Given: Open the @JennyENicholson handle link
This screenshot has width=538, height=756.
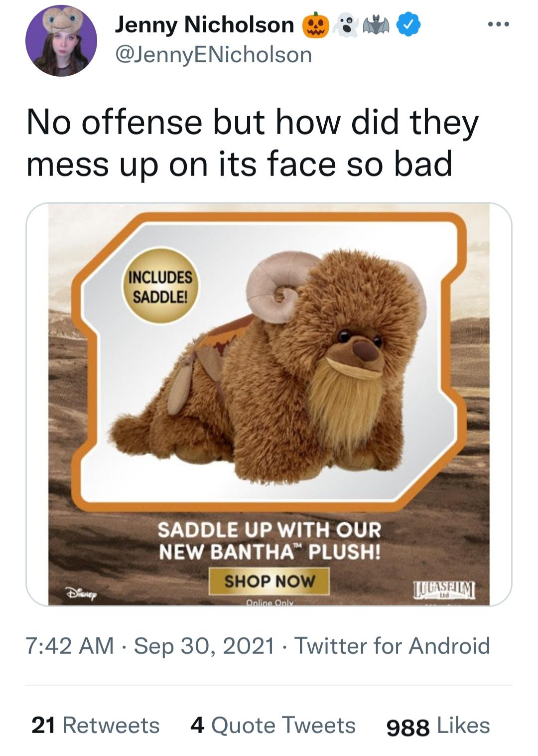Looking at the screenshot, I should (213, 54).
